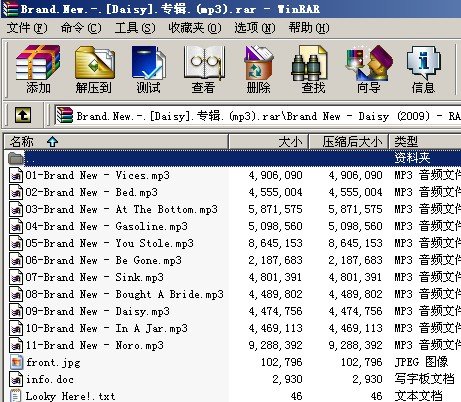
Task: Click the text file icon of Looky Here!.txt
Action: point(16,396)
